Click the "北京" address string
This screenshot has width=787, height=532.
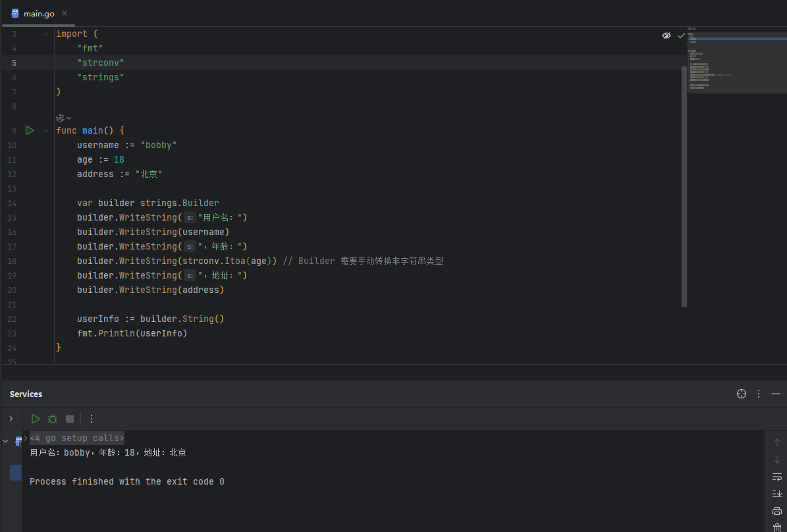coord(149,174)
